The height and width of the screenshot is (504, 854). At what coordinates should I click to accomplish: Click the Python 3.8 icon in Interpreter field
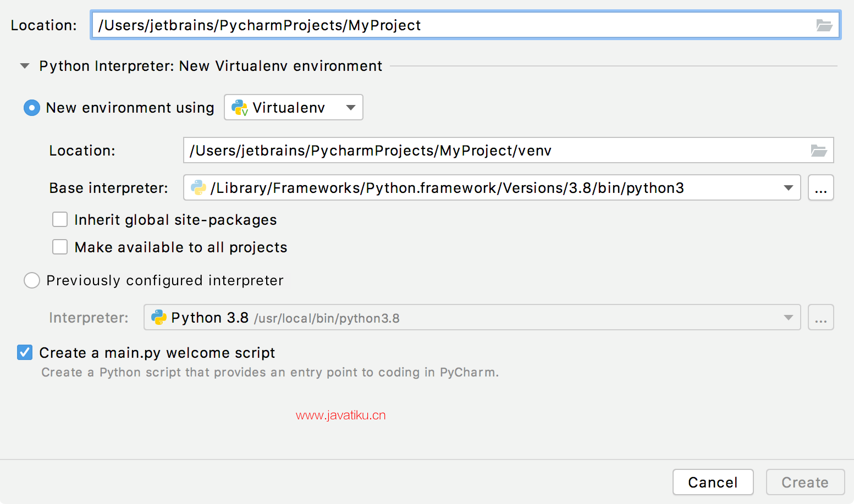(158, 318)
